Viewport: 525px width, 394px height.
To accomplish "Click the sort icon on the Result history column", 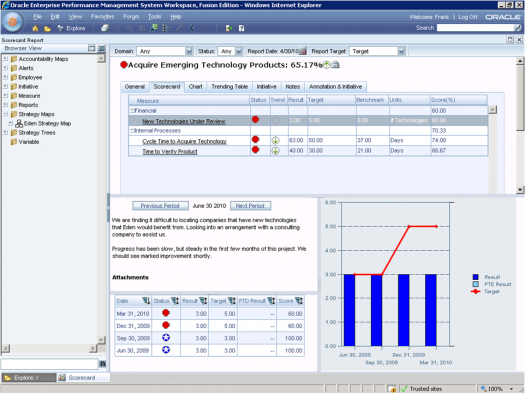I will [x=203, y=301].
